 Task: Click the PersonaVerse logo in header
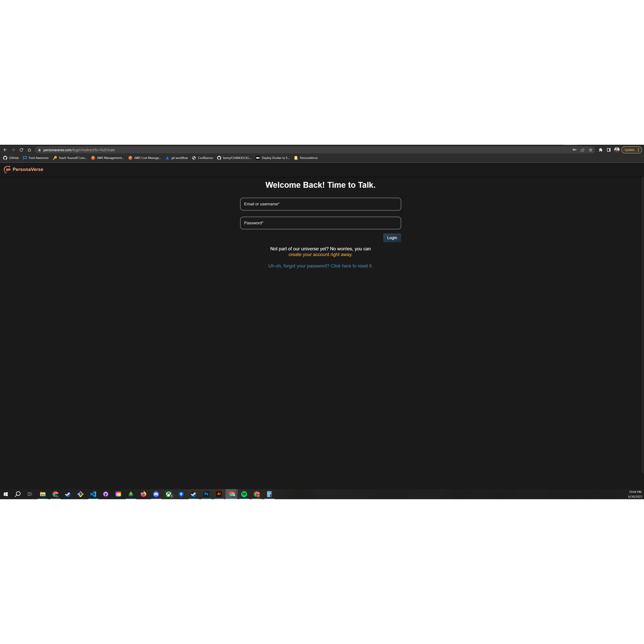click(x=24, y=170)
